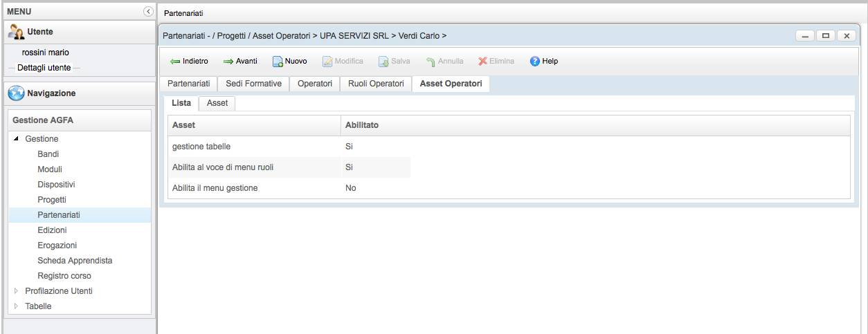Open the Ruoli Operatori tab
The height and width of the screenshot is (334, 868).
pyautogui.click(x=376, y=84)
